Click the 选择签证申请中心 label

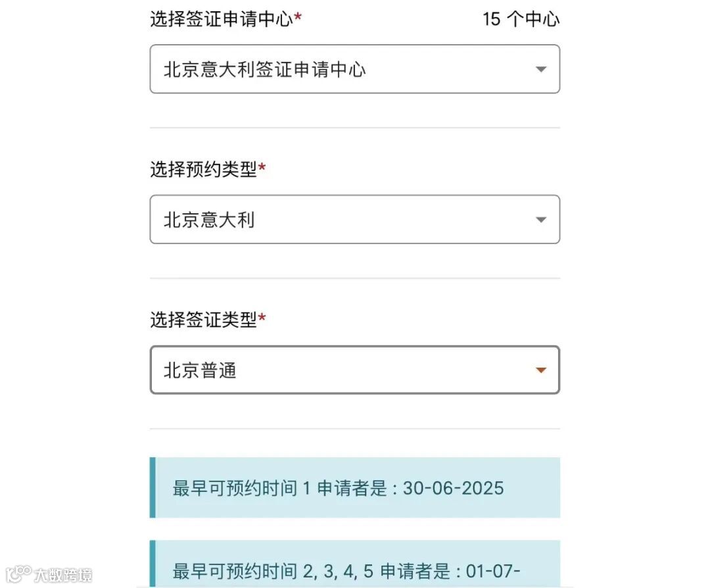pyautogui.click(x=222, y=19)
